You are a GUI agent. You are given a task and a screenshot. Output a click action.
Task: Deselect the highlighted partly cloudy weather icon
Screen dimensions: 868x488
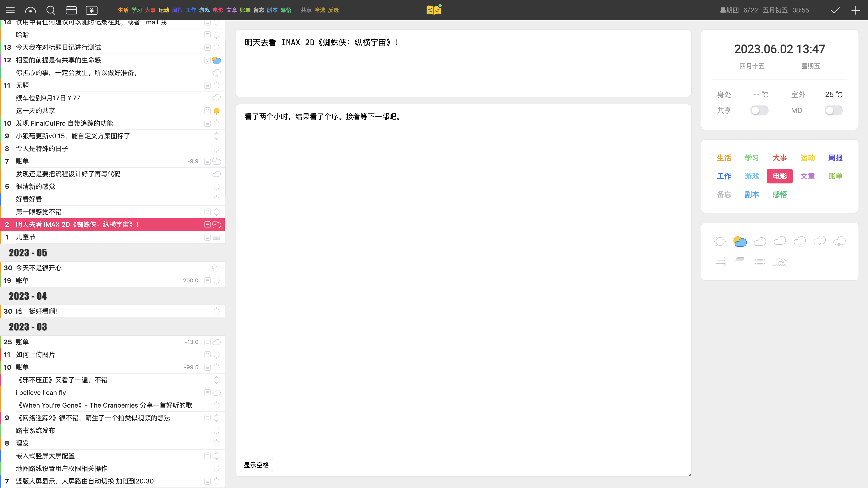[740, 241]
